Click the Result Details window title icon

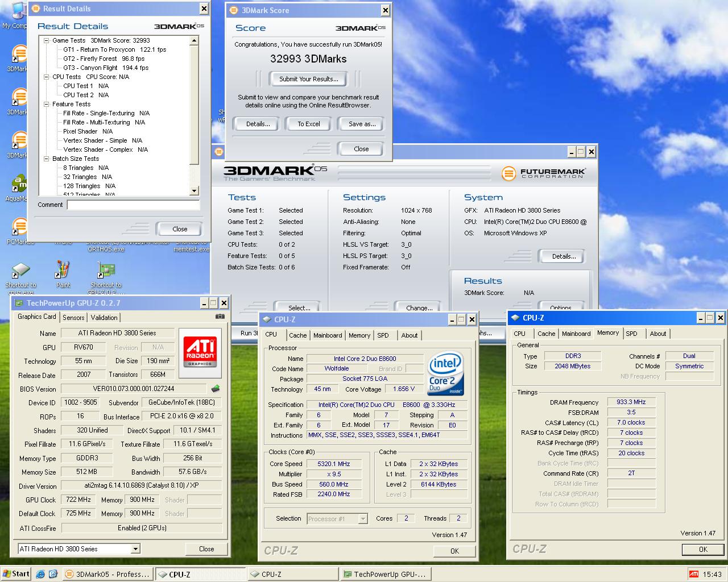point(35,9)
